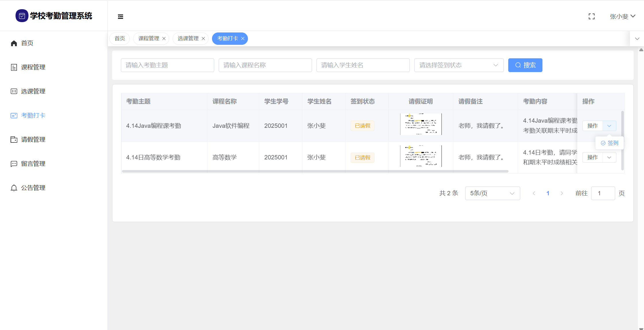The height and width of the screenshot is (330, 644).
Task: Click the 选课管理 sidebar icon
Action: [x=14, y=91]
